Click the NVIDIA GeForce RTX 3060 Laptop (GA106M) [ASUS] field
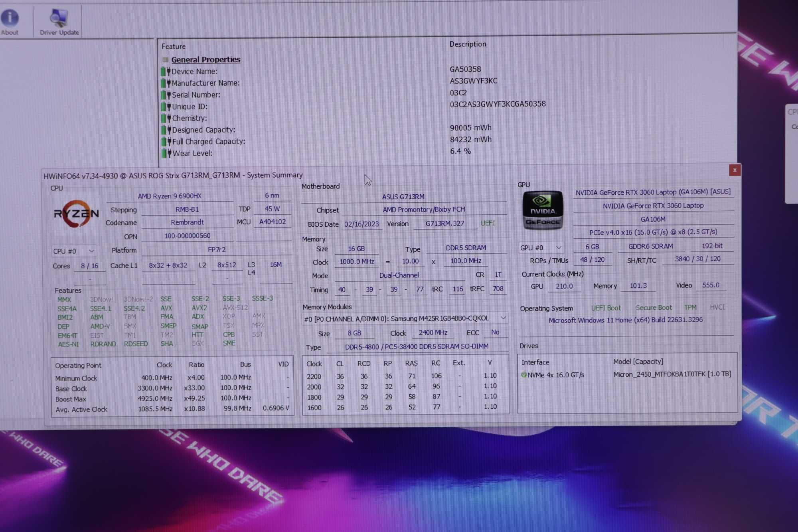The image size is (798, 532). click(653, 192)
